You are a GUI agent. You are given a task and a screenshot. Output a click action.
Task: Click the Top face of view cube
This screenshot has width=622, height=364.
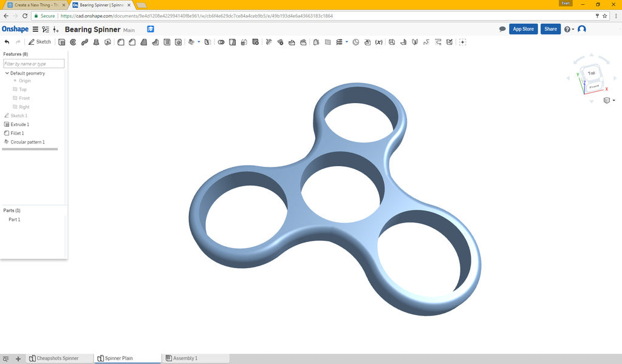(591, 73)
